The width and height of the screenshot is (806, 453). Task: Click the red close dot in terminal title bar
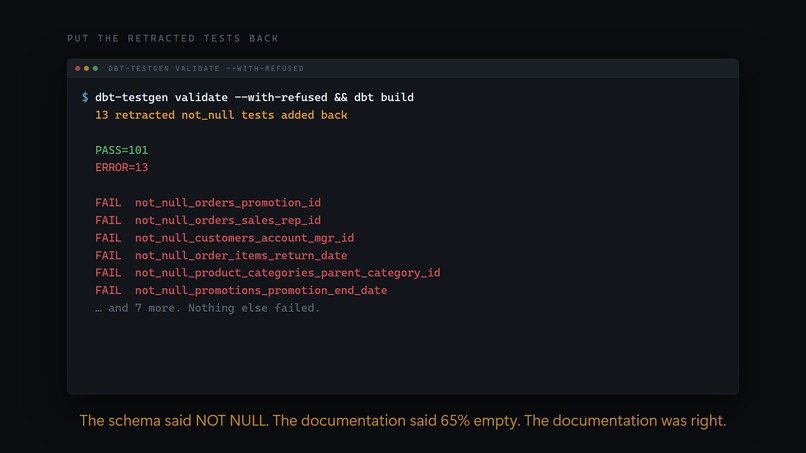[x=78, y=68]
